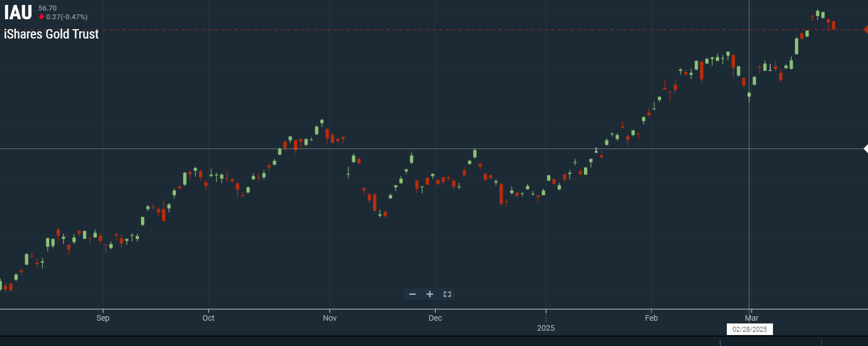Select the Nov axis label
This screenshot has height=346, width=868.
point(330,318)
